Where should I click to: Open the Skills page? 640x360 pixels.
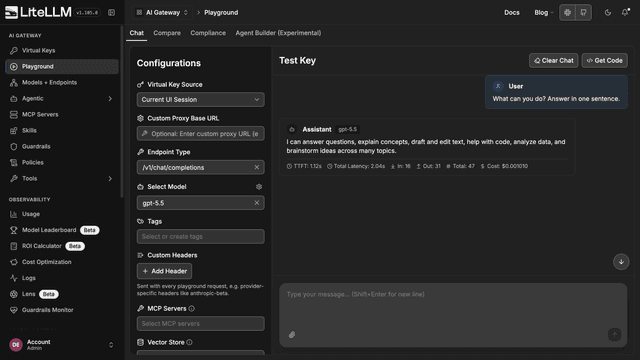pos(62,130)
